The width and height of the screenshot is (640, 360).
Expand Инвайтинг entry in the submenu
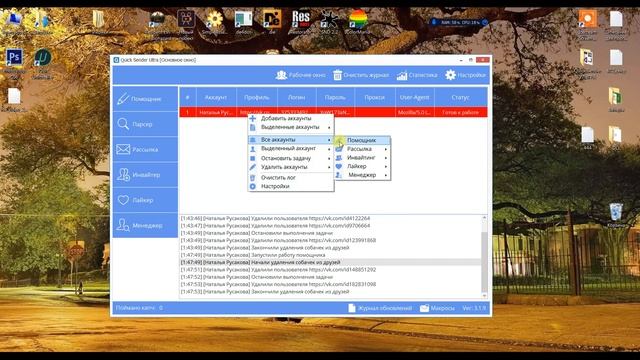(x=362, y=158)
